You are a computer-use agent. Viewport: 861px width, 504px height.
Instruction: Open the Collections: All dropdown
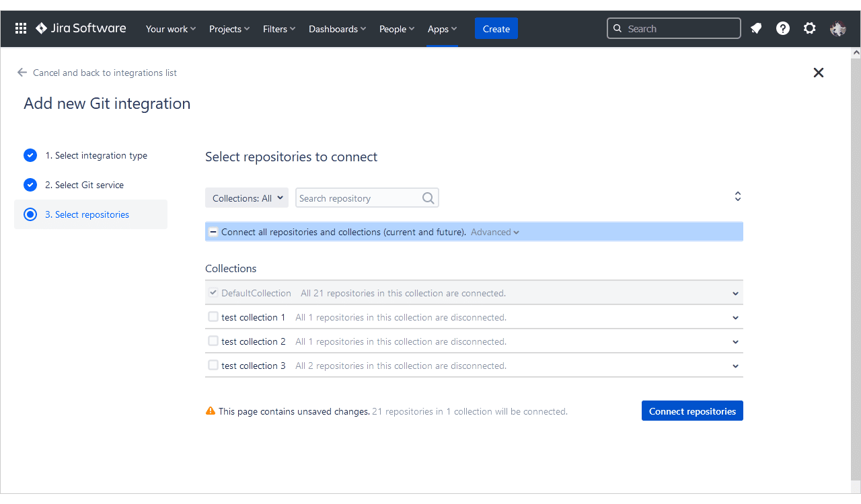point(247,198)
